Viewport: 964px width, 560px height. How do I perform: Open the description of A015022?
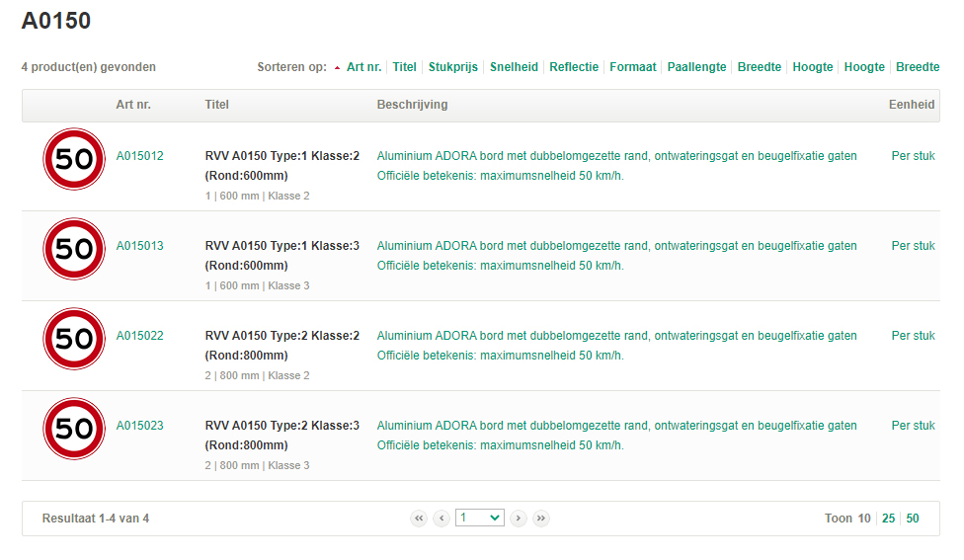pyautogui.click(x=616, y=345)
